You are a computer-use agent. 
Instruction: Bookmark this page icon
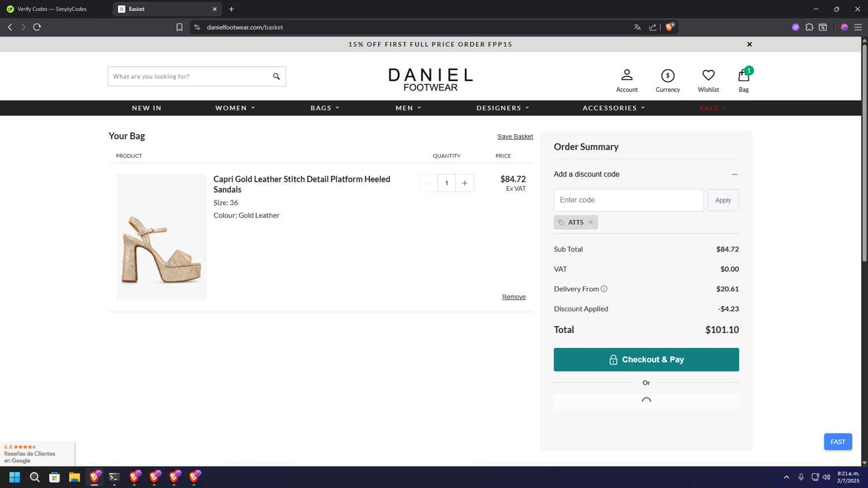(179, 27)
